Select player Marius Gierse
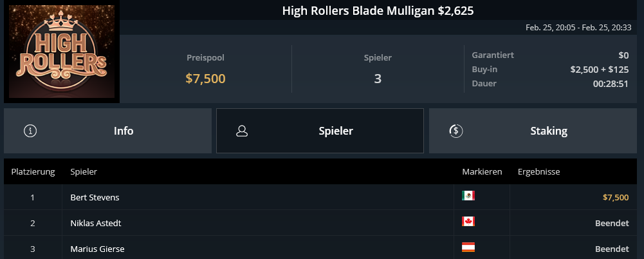Viewport: 644px width, 259px height. (x=97, y=249)
